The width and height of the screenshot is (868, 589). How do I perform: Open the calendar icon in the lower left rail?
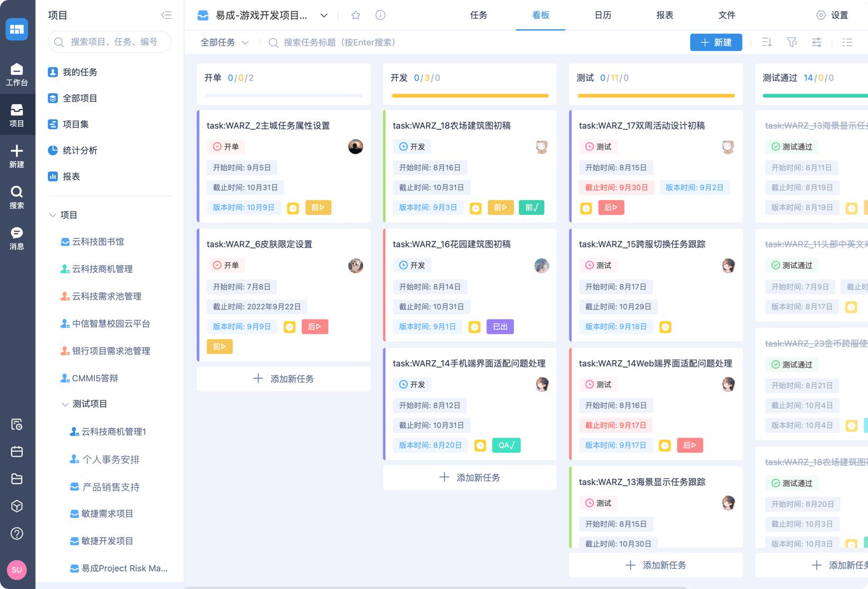click(17, 452)
